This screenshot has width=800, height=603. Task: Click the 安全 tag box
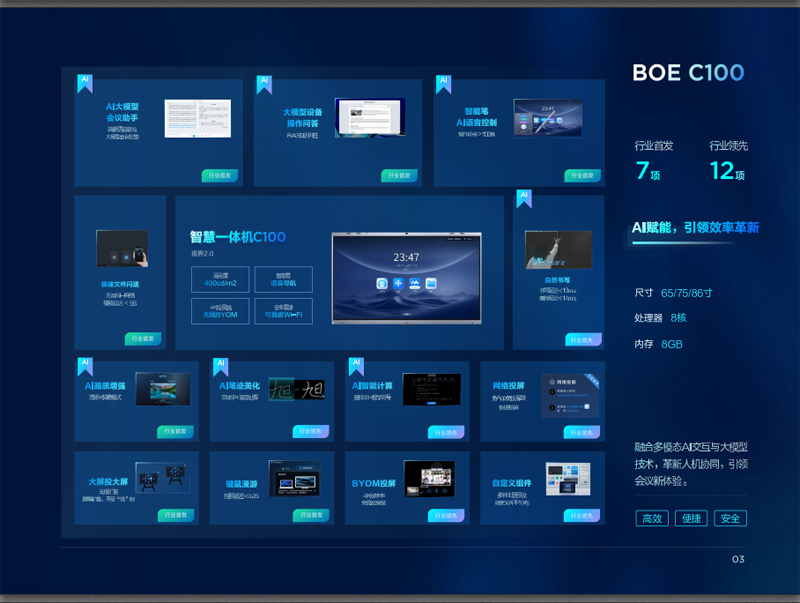pyautogui.click(x=730, y=518)
